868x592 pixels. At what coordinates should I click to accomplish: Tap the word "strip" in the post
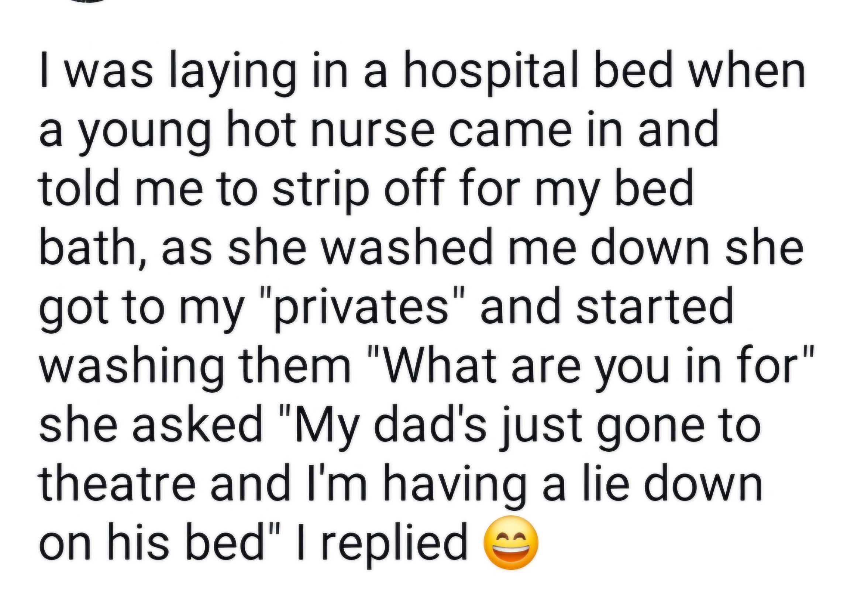click(317, 191)
